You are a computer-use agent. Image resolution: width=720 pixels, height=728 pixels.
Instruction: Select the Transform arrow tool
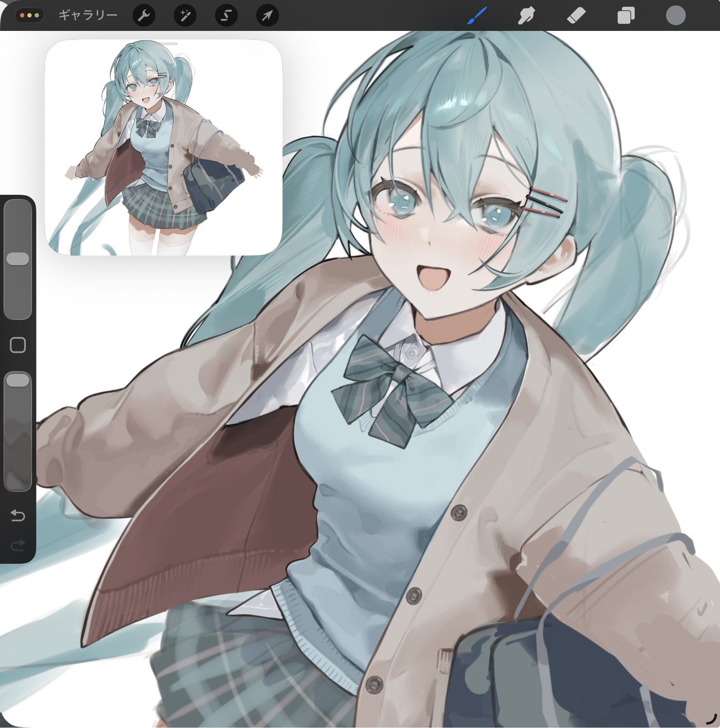tap(267, 16)
